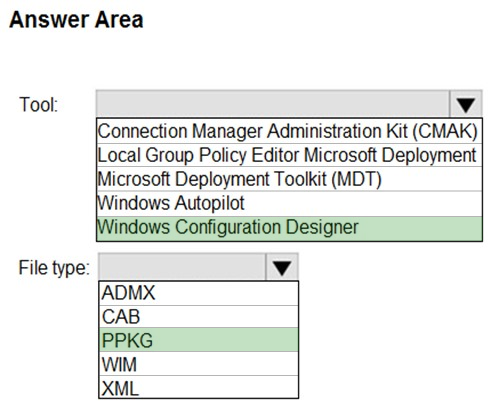
Task: Click the black triangle beside Tool field
Action: (466, 105)
